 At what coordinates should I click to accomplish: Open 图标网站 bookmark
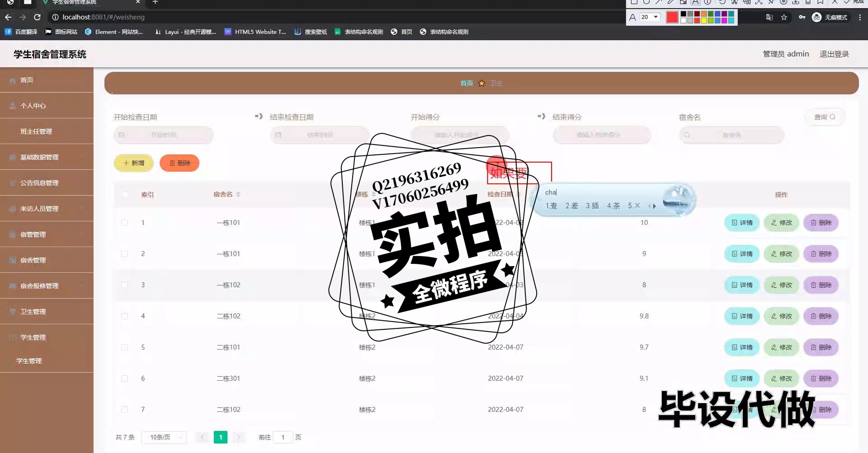coord(61,32)
